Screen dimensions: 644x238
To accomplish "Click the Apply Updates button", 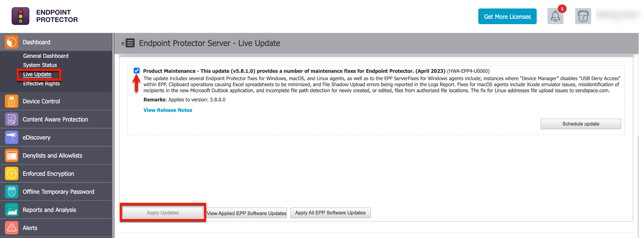I will (x=163, y=213).
